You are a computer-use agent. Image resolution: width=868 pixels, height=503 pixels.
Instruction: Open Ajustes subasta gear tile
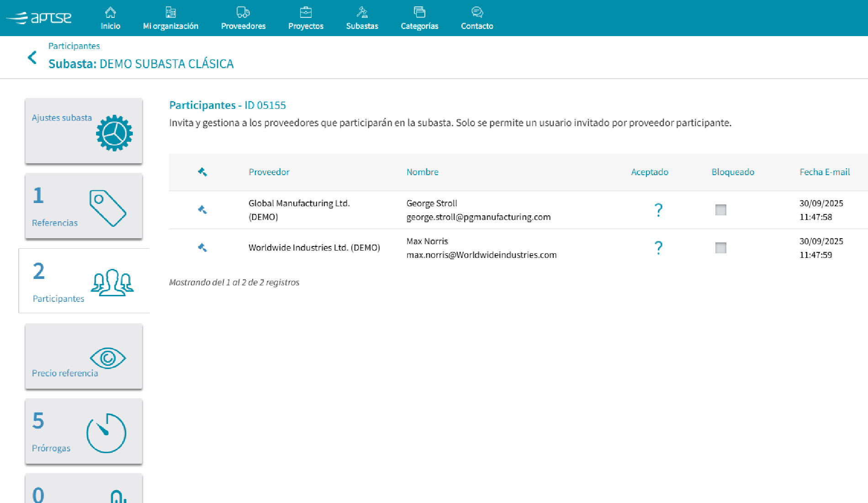click(84, 131)
